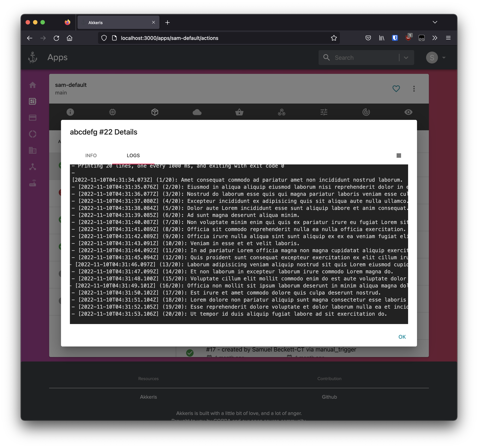Switch to the INFO tab
The height and width of the screenshot is (448, 478).
(x=91, y=156)
